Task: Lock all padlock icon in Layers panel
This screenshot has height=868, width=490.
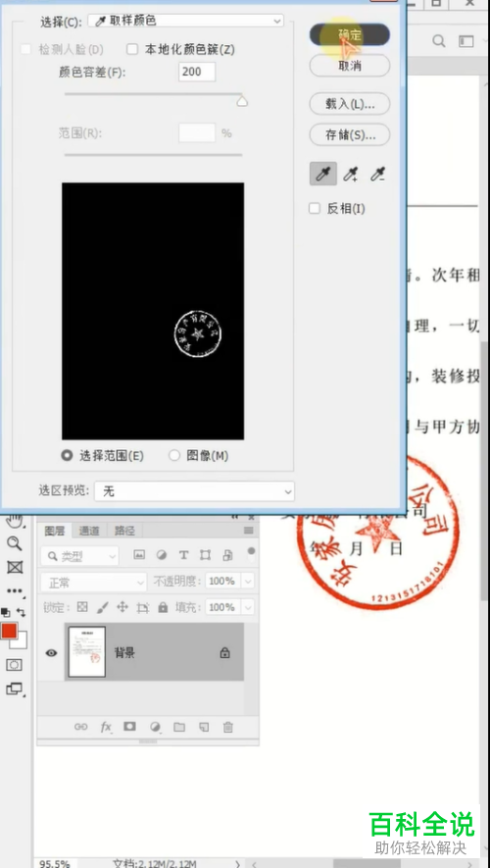Action: coord(163,607)
